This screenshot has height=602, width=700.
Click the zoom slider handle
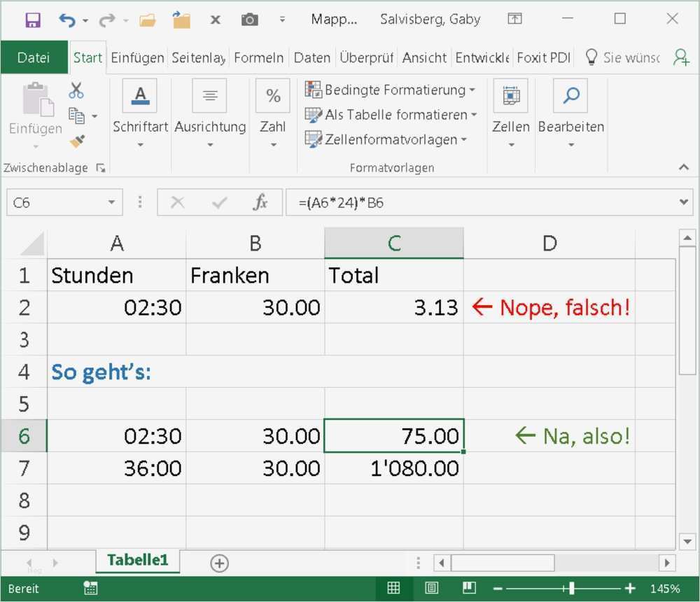(x=571, y=589)
